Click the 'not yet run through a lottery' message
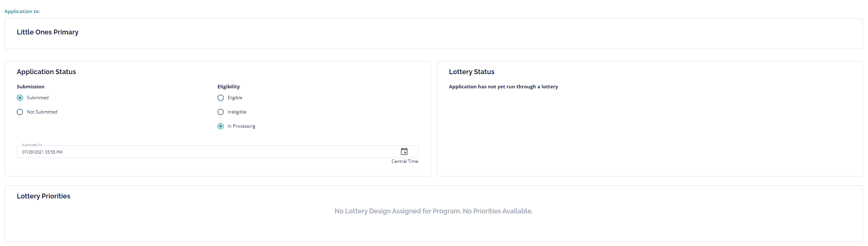This screenshot has width=868, height=246. pyautogui.click(x=503, y=86)
